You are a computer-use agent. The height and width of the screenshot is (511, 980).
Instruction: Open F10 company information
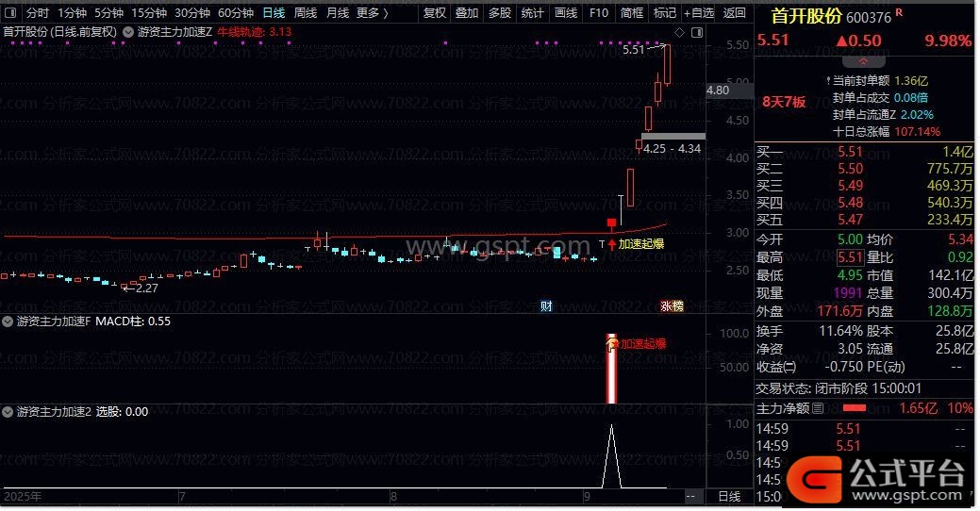[598, 12]
